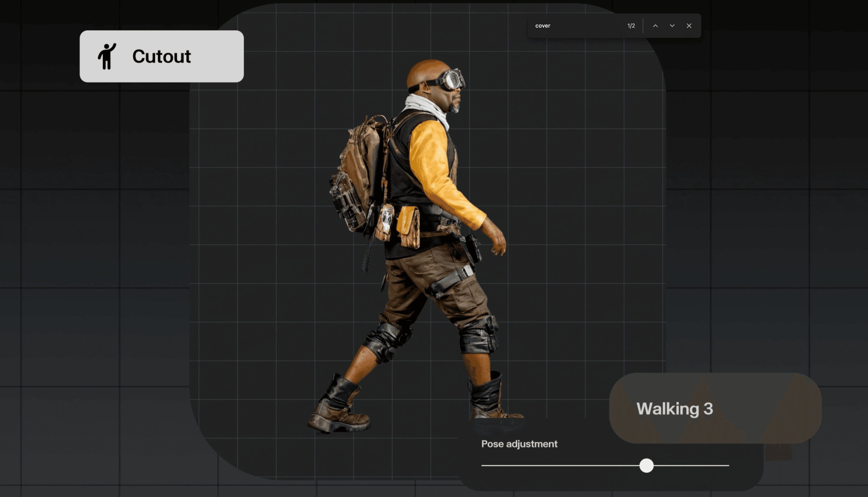This screenshot has width=868, height=497.
Task: Focus the search field containing 'cover'
Action: [x=573, y=26]
